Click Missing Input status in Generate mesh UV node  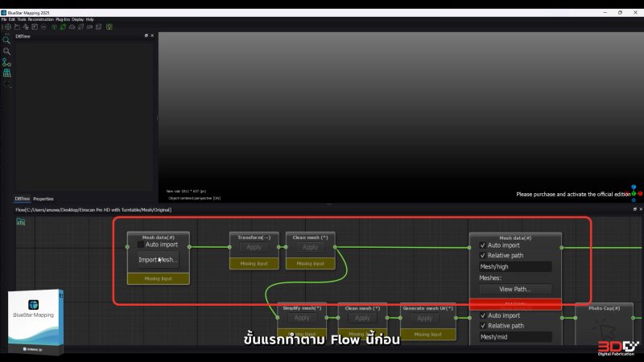(x=427, y=335)
